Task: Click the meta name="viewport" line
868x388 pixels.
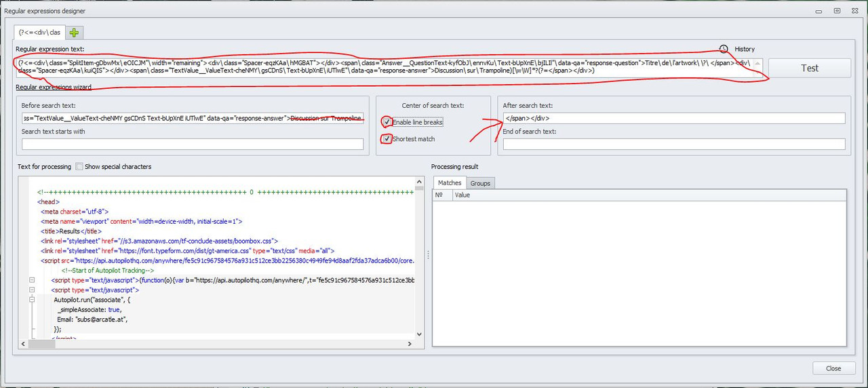Action: (141, 221)
